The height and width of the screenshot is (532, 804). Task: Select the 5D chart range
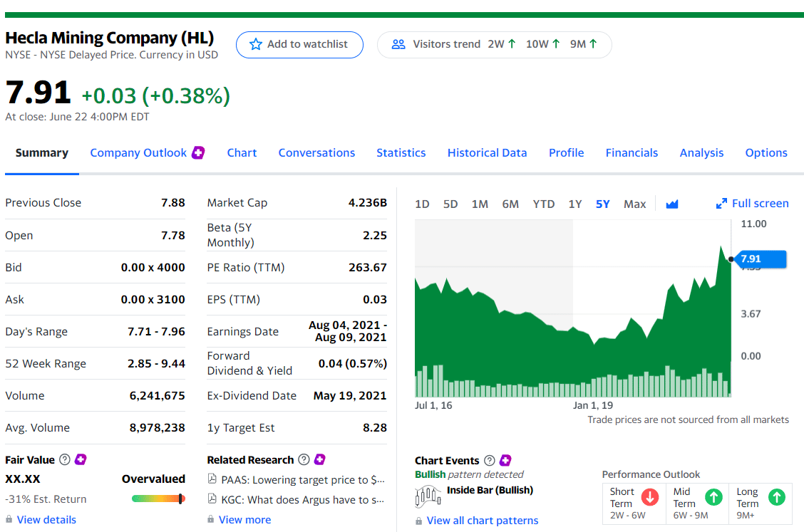[x=450, y=204]
